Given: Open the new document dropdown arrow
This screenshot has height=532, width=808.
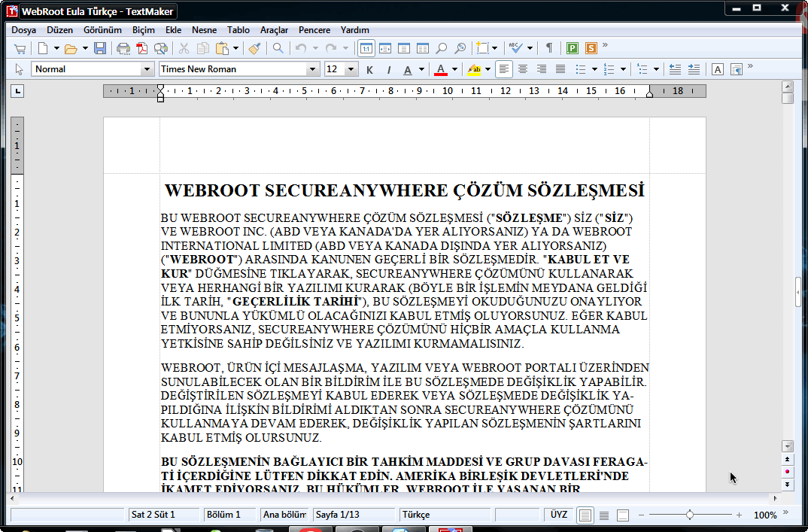Looking at the screenshot, I should [x=56, y=48].
